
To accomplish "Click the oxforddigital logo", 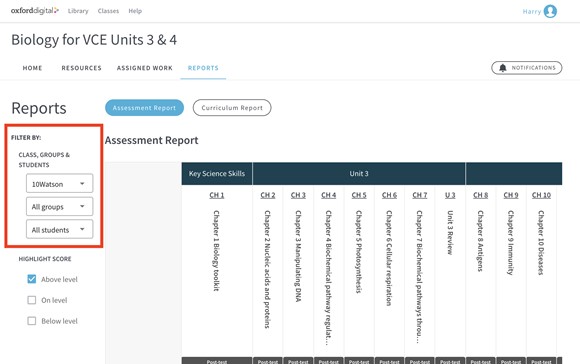I will pos(35,11).
